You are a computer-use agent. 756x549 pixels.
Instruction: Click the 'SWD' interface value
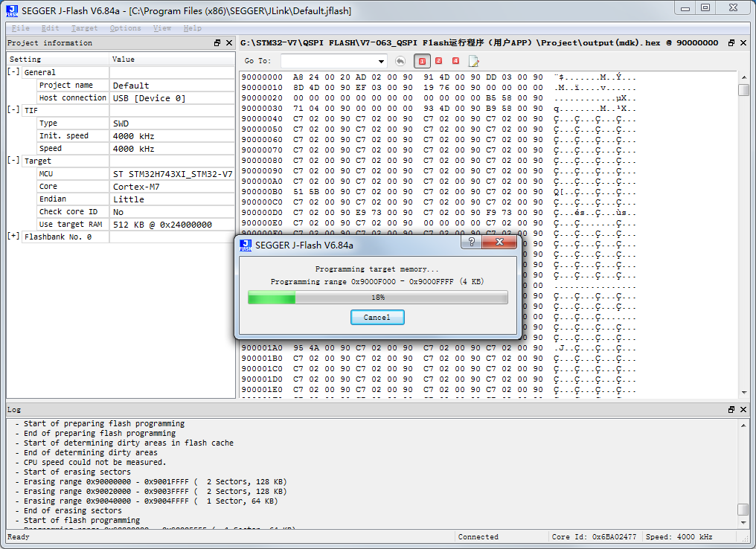(x=121, y=123)
